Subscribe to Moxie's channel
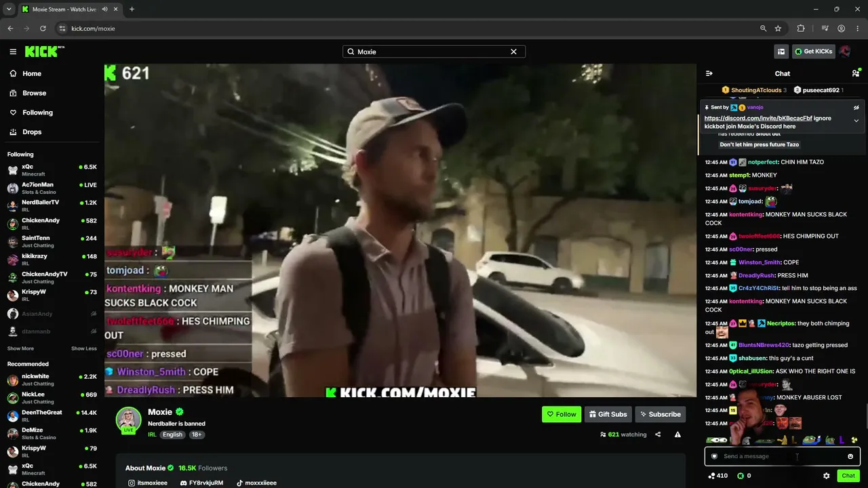 coord(660,414)
